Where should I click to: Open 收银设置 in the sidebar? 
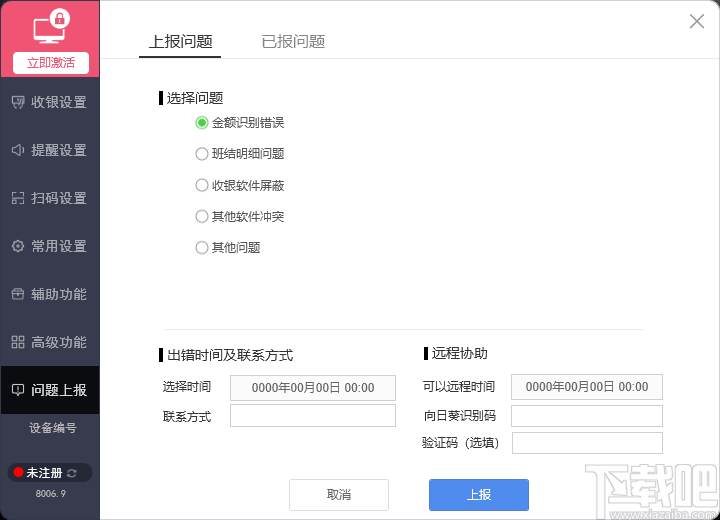50,102
